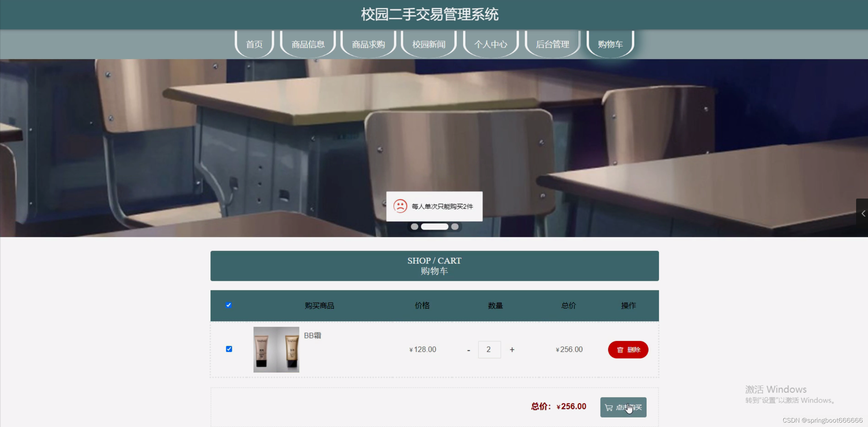
Task: Click the 价格 column header
Action: click(422, 306)
